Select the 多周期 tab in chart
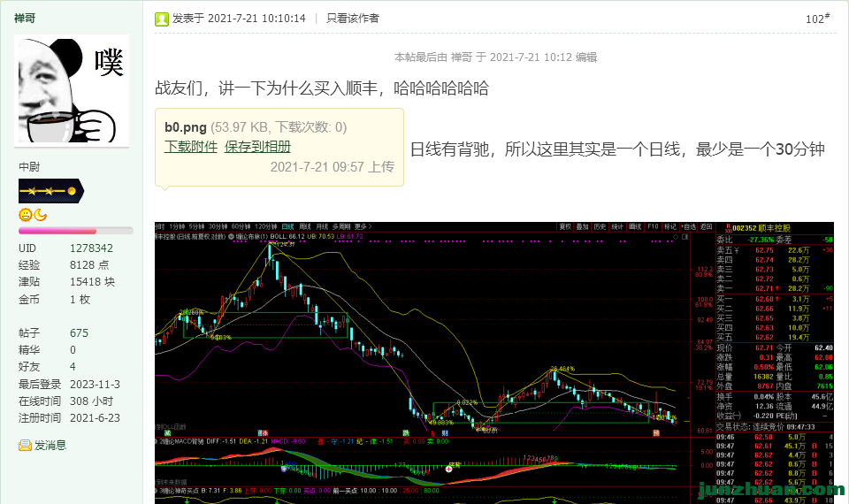Viewport: 849px width, 504px height. 341,226
